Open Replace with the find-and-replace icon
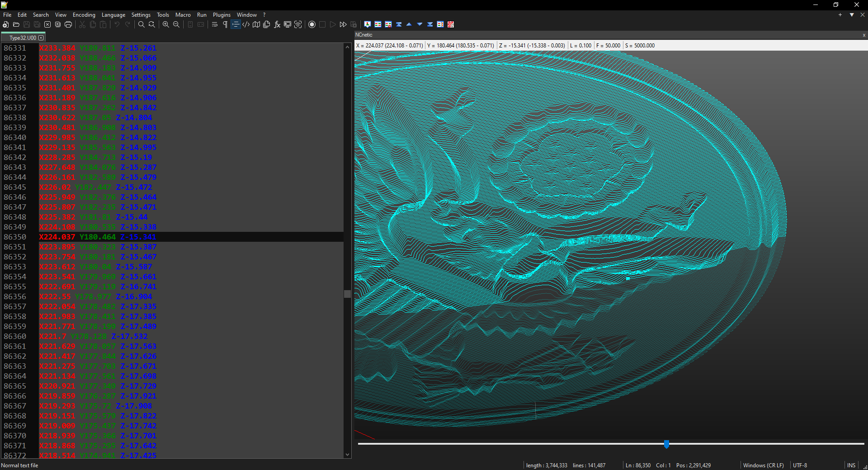The height and width of the screenshot is (470, 868). coord(152,24)
